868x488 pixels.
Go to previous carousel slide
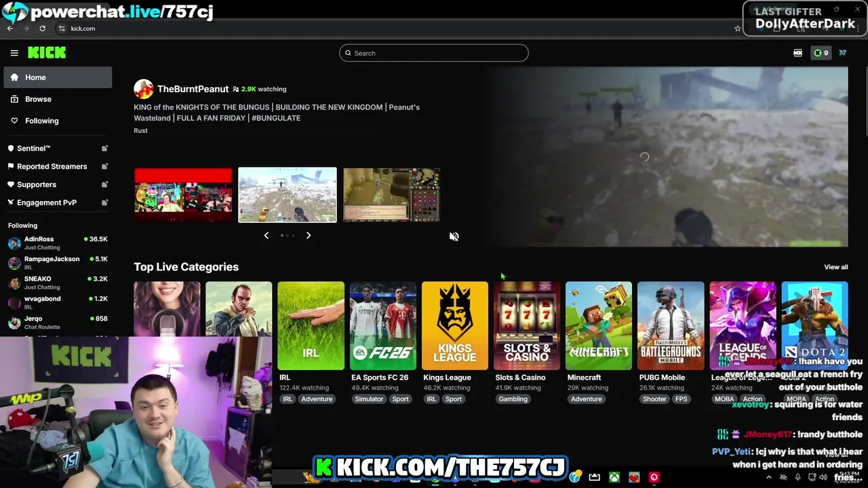[267, 235]
